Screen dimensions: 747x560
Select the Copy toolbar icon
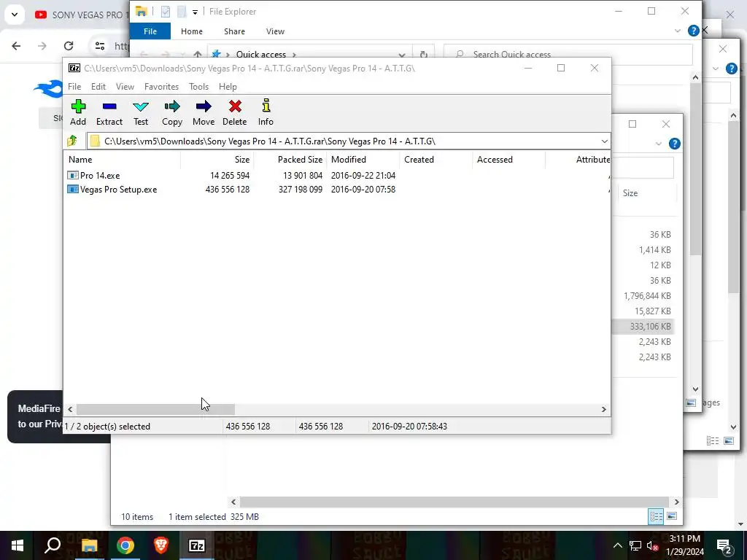pos(172,112)
